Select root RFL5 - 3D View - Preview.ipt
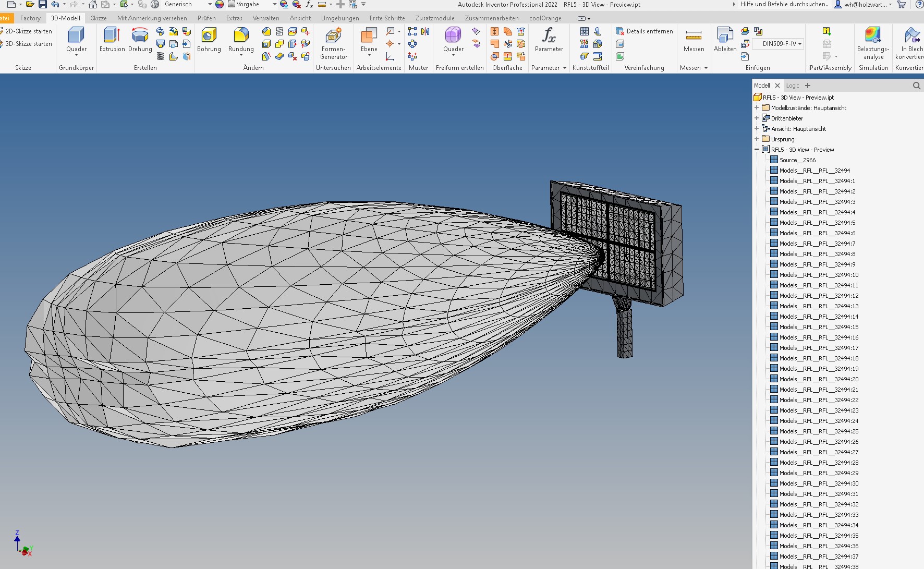 (794, 98)
